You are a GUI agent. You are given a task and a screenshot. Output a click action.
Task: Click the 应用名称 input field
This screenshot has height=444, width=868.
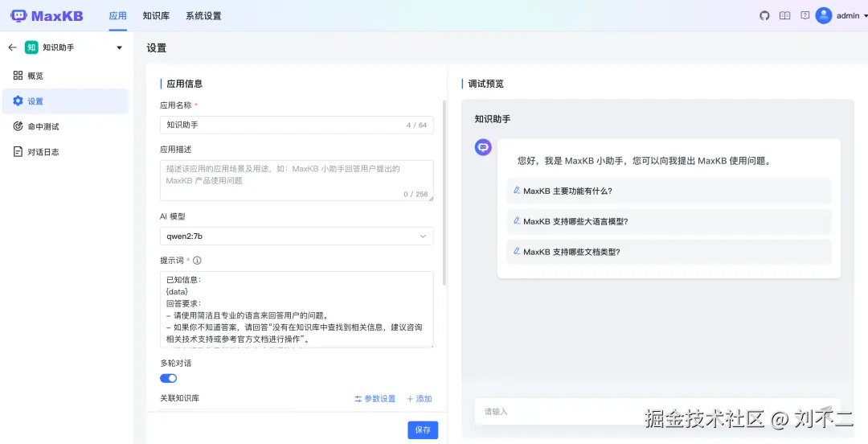(x=297, y=125)
